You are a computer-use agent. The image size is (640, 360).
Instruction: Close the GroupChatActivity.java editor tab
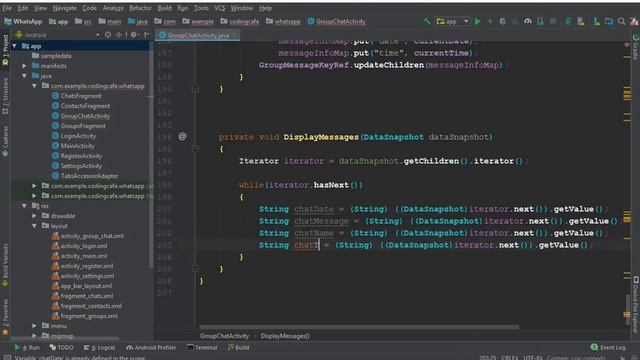coord(235,36)
